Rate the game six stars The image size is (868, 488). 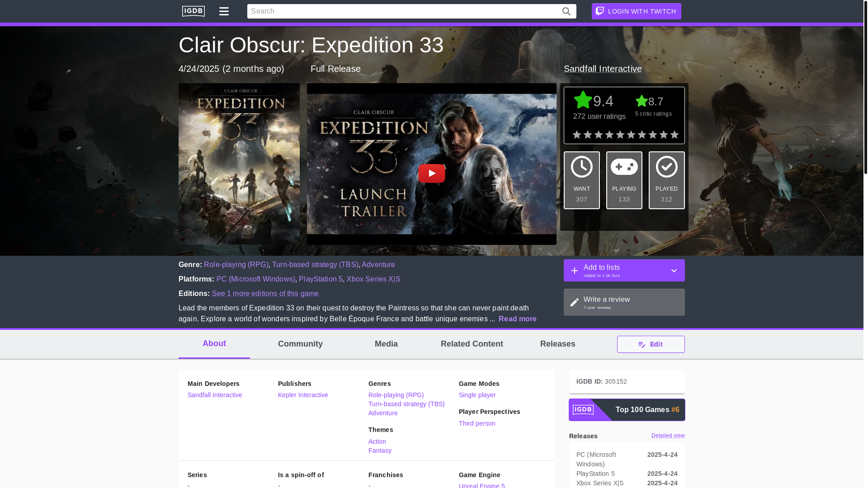(631, 135)
